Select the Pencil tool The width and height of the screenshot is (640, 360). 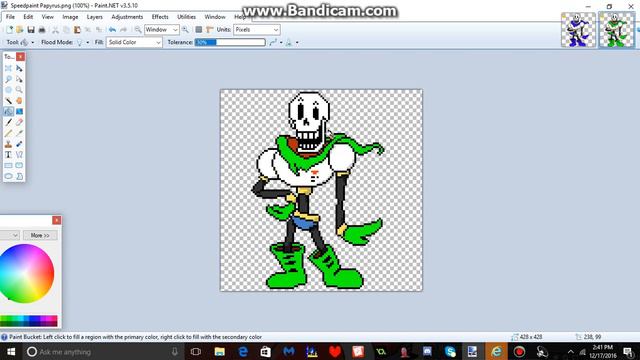point(8,133)
